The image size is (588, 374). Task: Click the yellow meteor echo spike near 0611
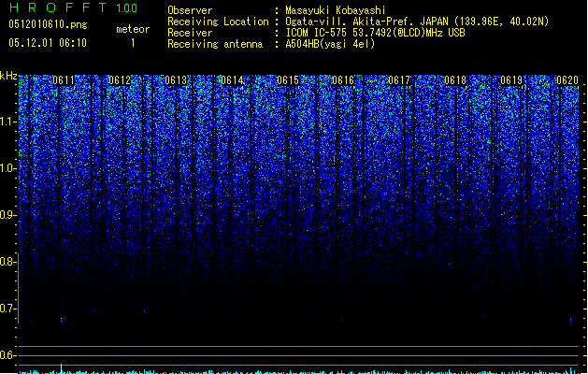click(x=62, y=367)
